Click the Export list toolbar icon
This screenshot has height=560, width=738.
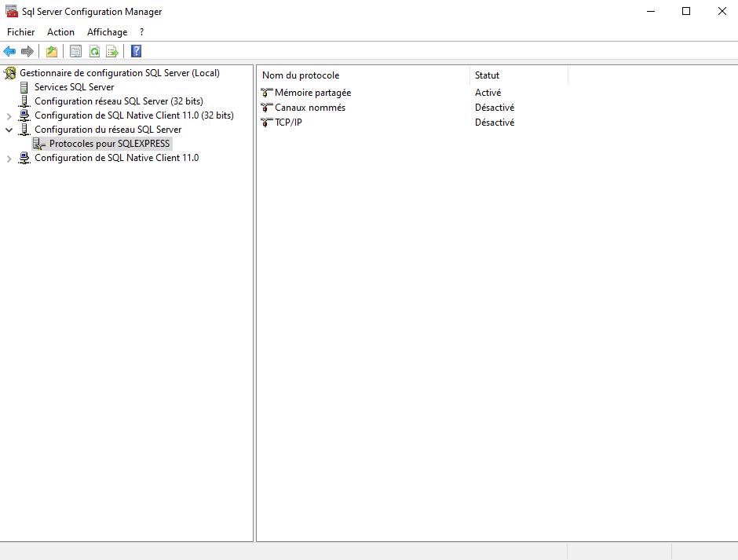(112, 52)
